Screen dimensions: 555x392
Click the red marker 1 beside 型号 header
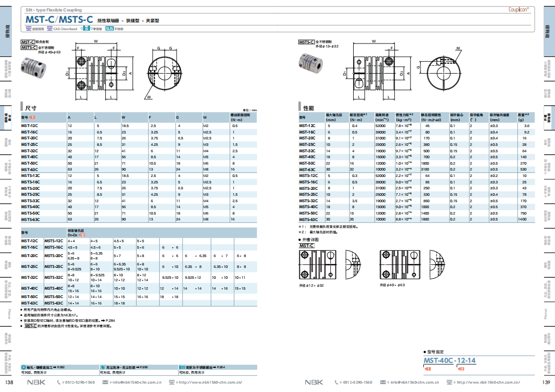pyautogui.click(x=32, y=118)
